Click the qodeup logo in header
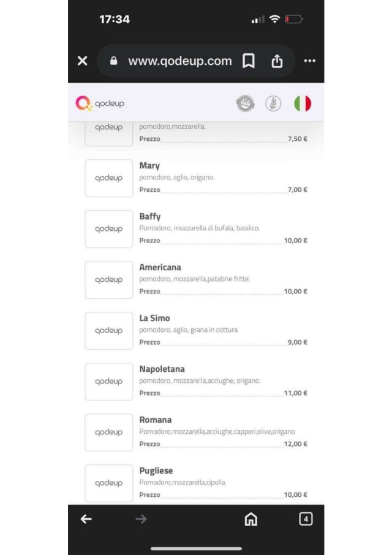 coord(100,104)
